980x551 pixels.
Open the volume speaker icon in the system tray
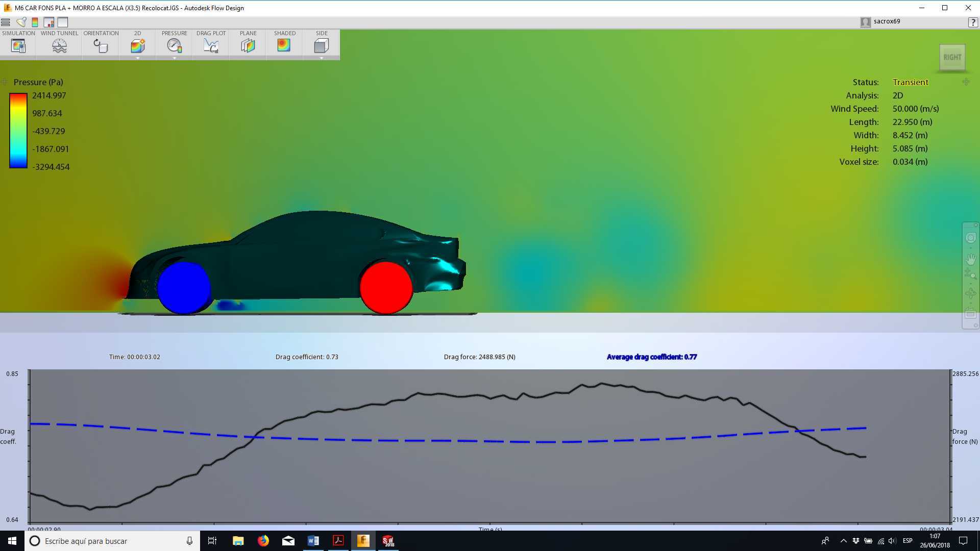tap(892, 541)
